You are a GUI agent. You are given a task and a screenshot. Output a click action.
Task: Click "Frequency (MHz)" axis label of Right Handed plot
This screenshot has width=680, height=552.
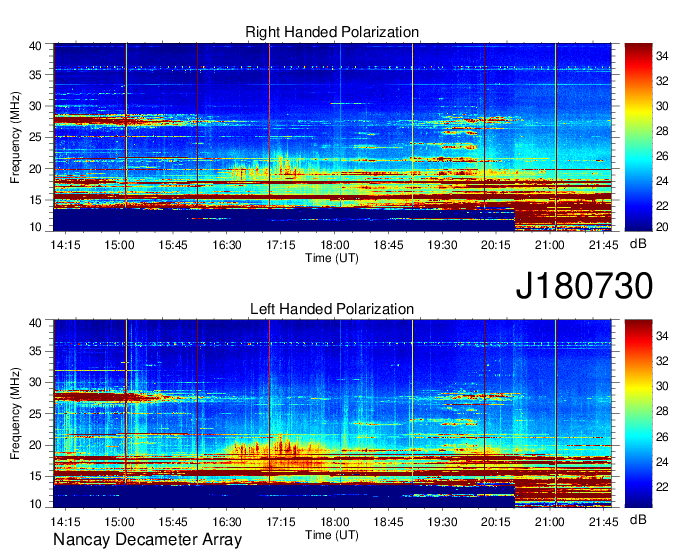point(15,137)
